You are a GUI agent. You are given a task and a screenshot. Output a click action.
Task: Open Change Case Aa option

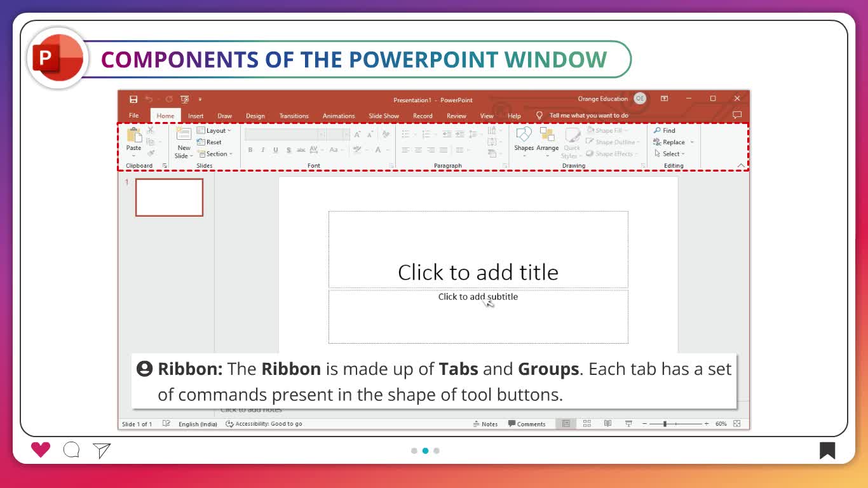coord(336,150)
